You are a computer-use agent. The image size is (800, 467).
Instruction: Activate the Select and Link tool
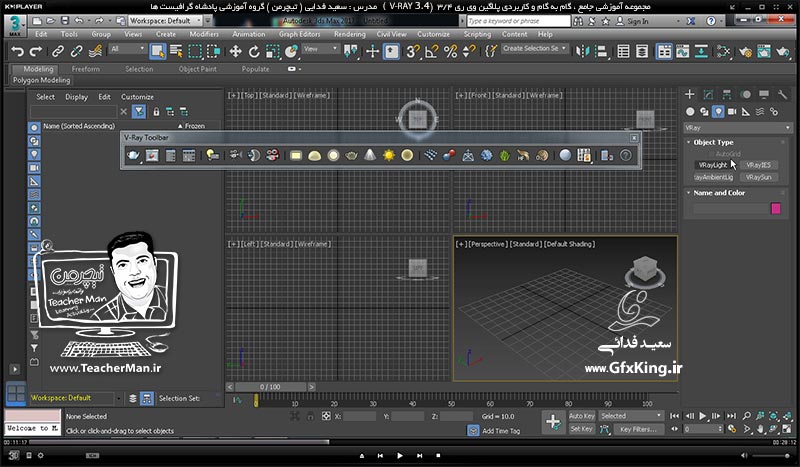coord(58,52)
